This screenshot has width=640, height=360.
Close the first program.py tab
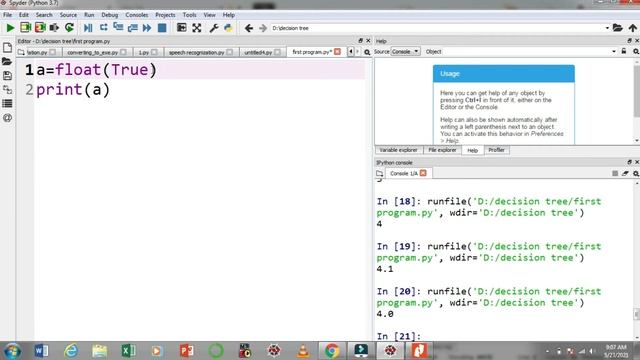(x=337, y=52)
